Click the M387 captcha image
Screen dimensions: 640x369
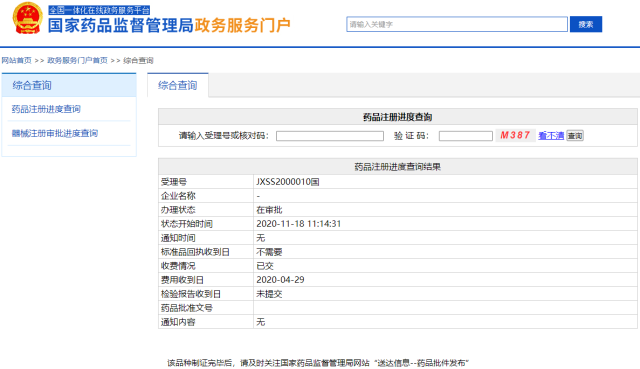515,135
